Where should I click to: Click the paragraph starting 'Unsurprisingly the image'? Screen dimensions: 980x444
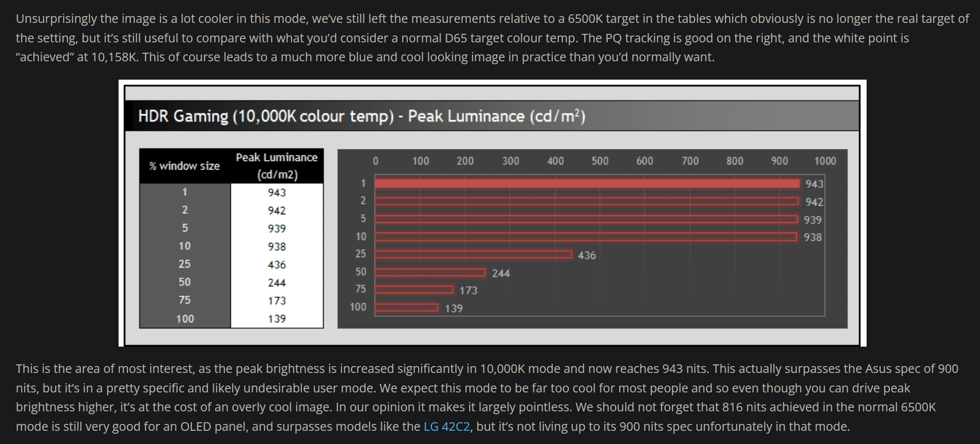(492, 38)
